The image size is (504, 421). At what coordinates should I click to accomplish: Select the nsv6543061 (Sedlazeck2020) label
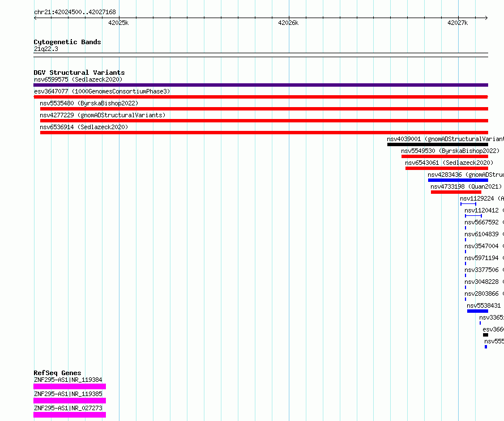click(x=449, y=163)
